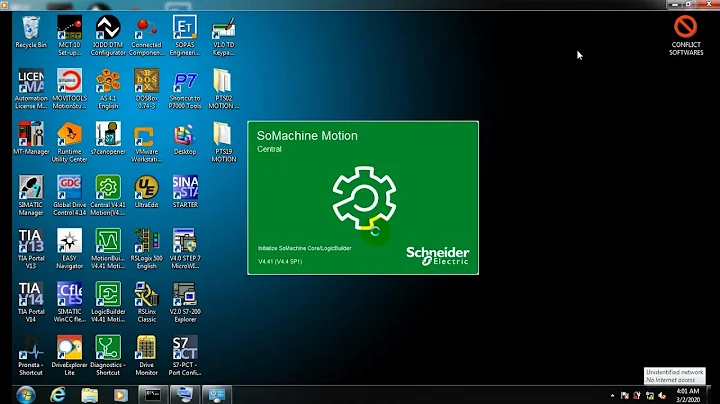Open MotionBuilder V4.41 shortcut

(108, 248)
